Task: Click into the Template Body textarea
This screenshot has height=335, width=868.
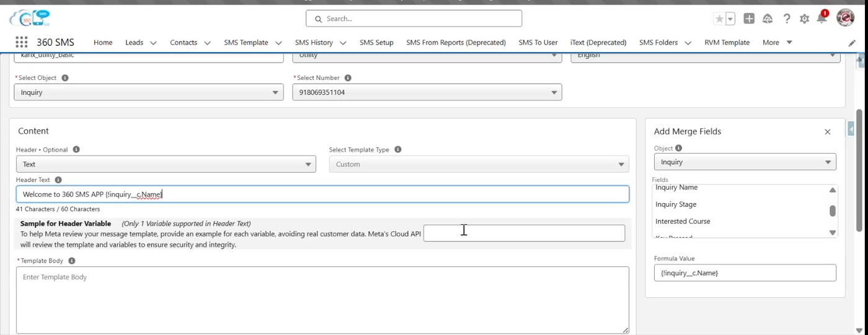Action: click(x=322, y=300)
